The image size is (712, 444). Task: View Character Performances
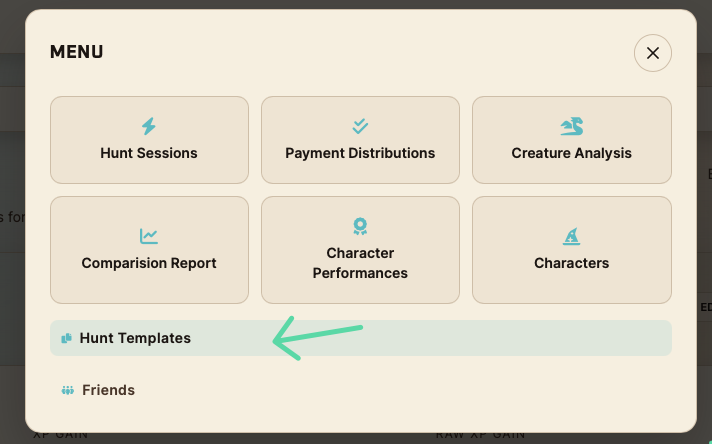[360, 263]
